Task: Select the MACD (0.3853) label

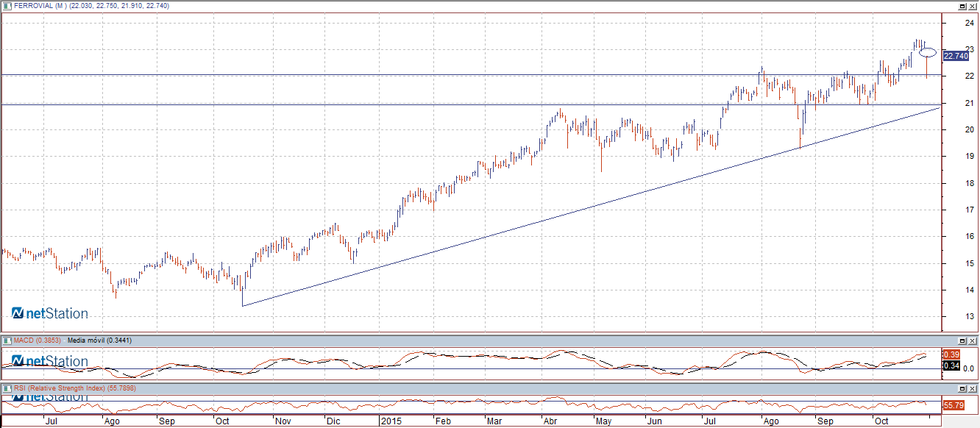Action: [x=37, y=340]
